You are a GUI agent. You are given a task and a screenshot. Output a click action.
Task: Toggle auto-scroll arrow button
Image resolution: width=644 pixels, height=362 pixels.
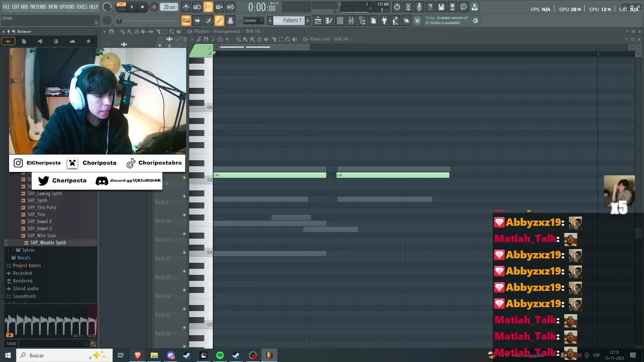197,21
